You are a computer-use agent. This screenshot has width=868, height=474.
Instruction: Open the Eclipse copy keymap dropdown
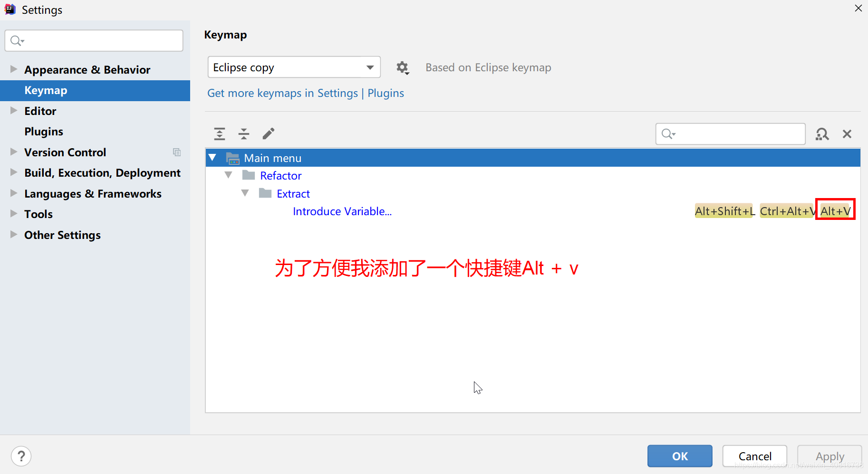[294, 67]
